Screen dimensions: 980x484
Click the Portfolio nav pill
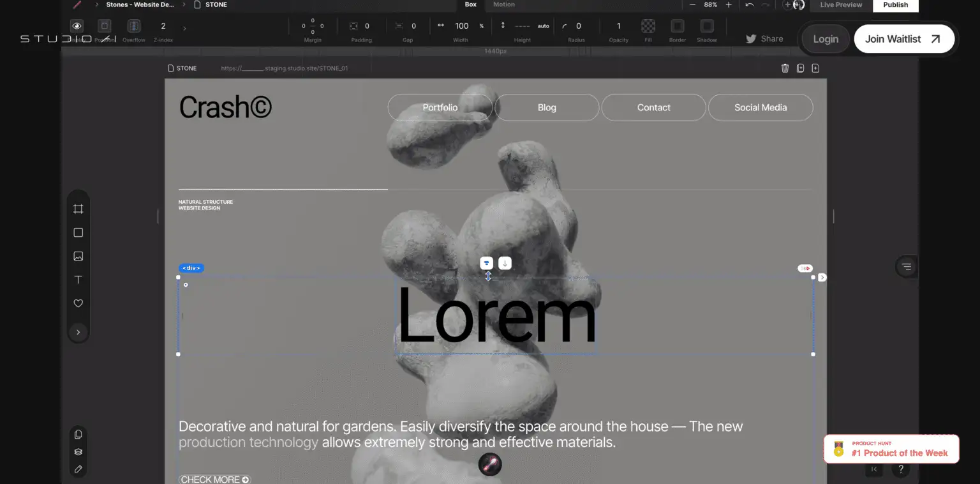pyautogui.click(x=440, y=107)
